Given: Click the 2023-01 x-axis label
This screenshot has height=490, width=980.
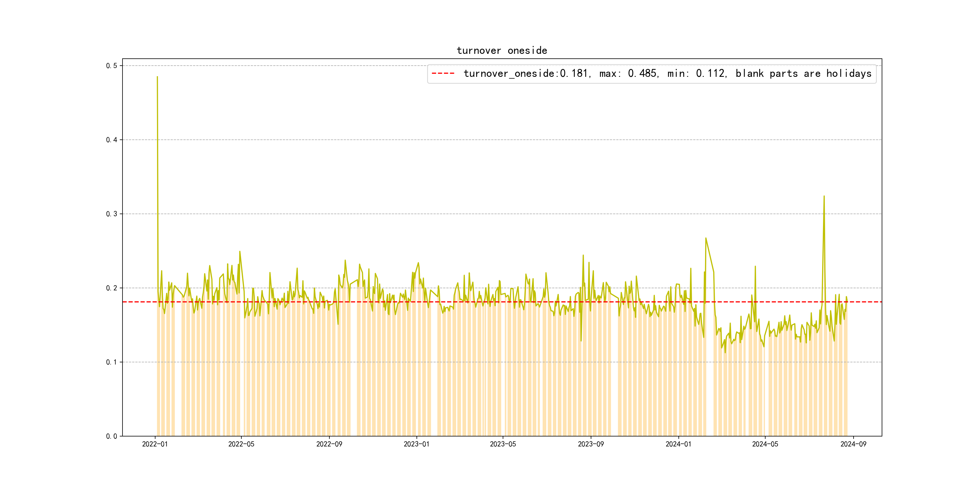Looking at the screenshot, I should 416,444.
